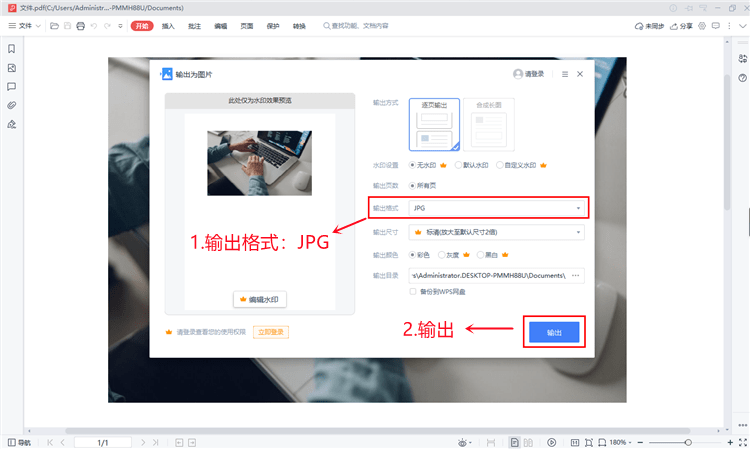Image resolution: width=750 pixels, height=449 pixels.
Task: Open the 输出尺寸 size dropdown
Action: [496, 232]
